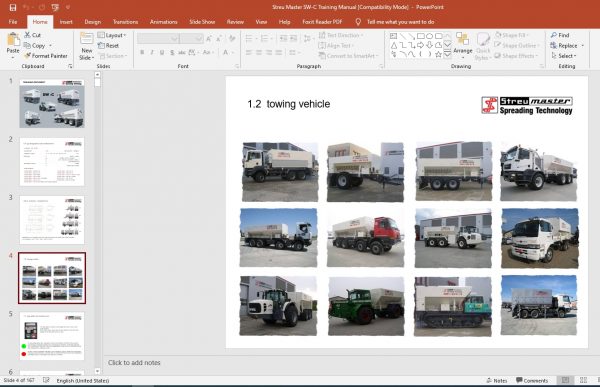
Task: Open the Clipboard dialog launcher
Action: pyautogui.click(x=70, y=66)
